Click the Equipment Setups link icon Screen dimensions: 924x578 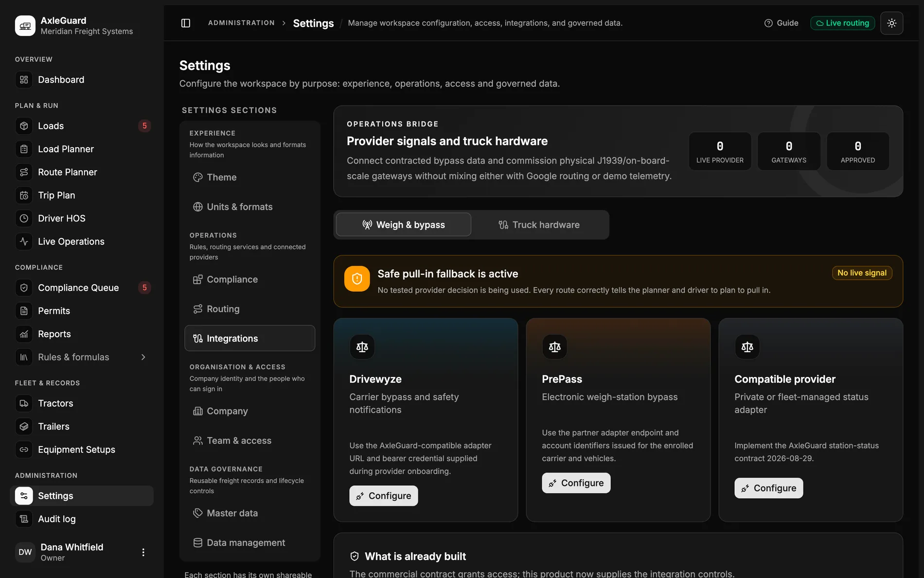click(24, 450)
